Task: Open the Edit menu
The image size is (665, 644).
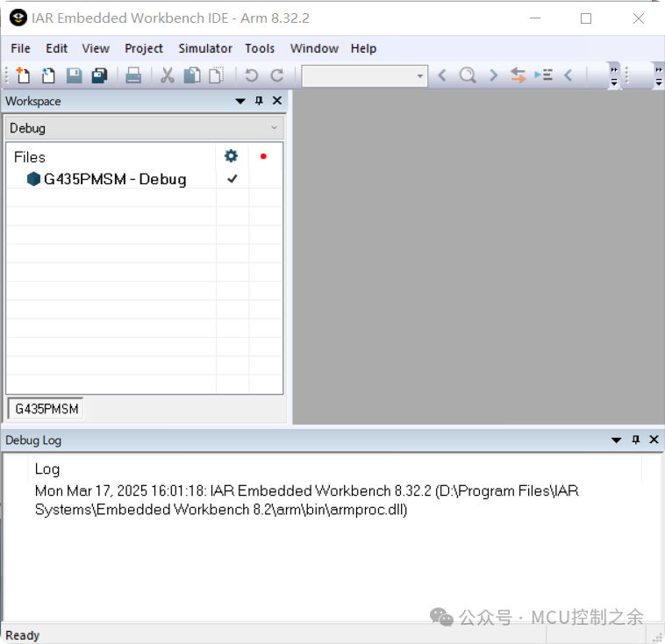Action: pyautogui.click(x=56, y=48)
